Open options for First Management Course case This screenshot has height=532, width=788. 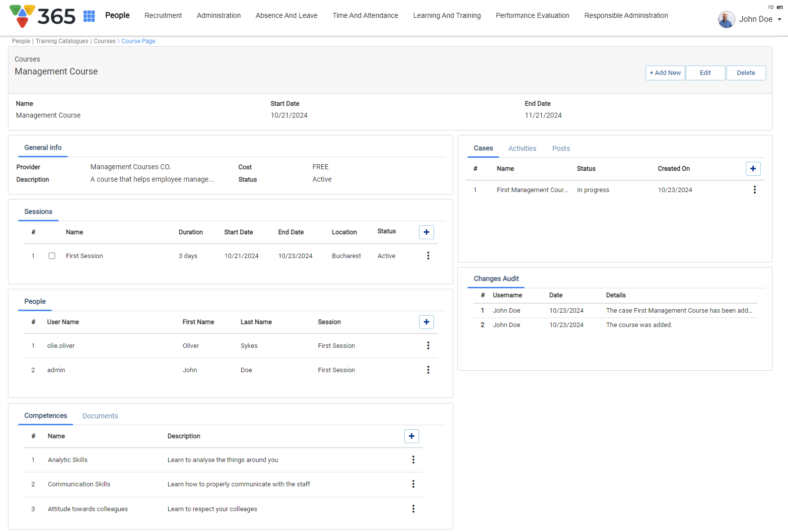tap(754, 190)
